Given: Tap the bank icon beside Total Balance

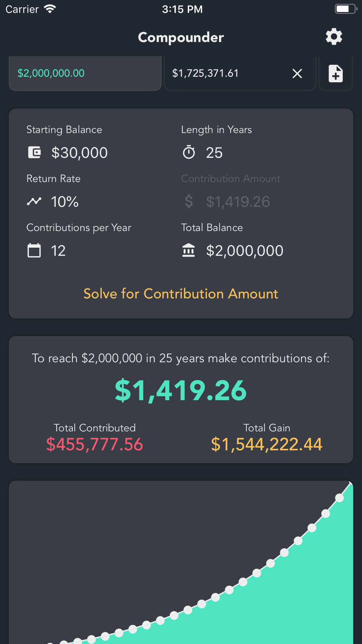Looking at the screenshot, I should click(189, 250).
